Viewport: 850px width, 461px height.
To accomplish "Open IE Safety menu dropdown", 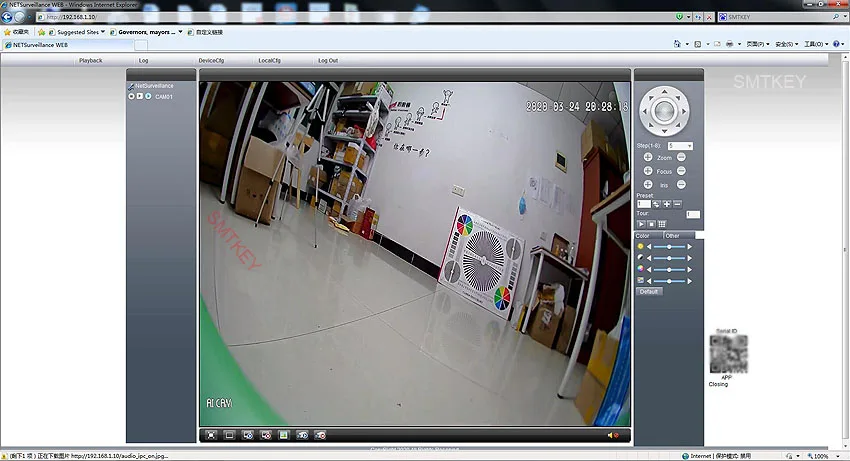I will pyautogui.click(x=787, y=44).
